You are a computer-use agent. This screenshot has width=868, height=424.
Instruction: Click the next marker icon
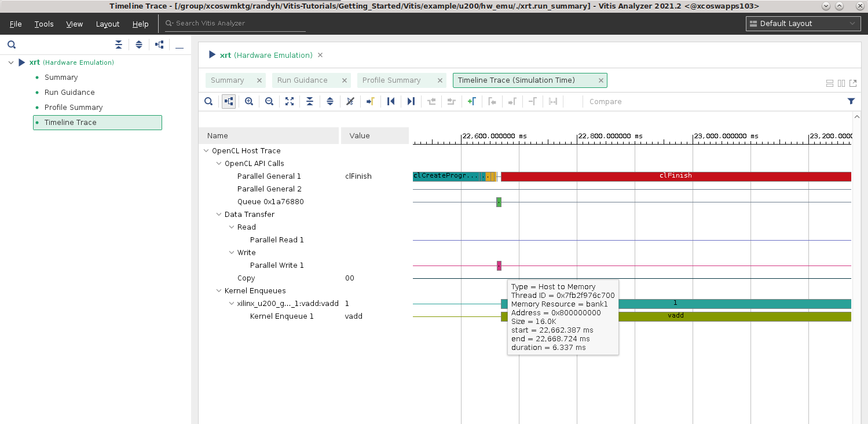tap(512, 101)
